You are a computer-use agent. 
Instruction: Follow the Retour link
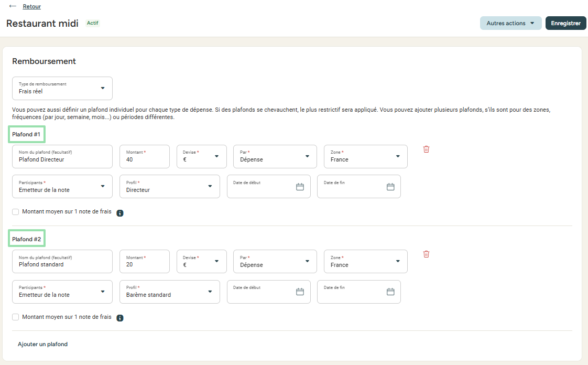coord(32,6)
